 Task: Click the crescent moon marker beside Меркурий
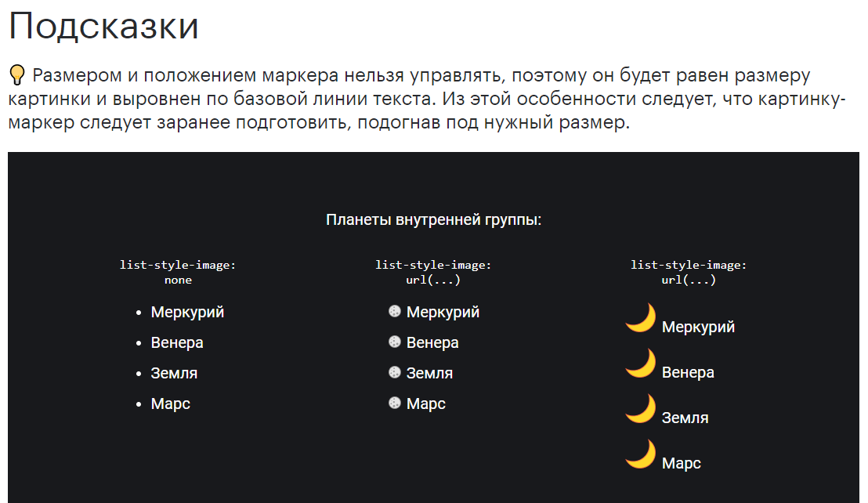(x=641, y=317)
